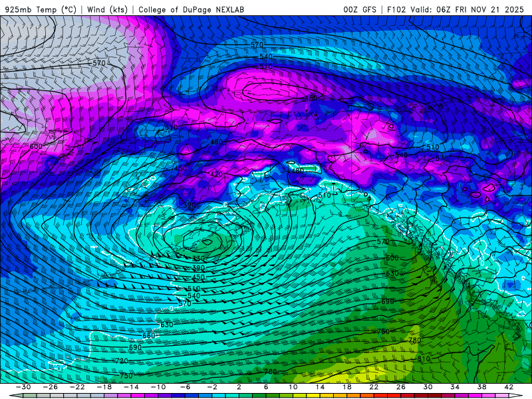Click the 38 color scale label

pos(481,387)
